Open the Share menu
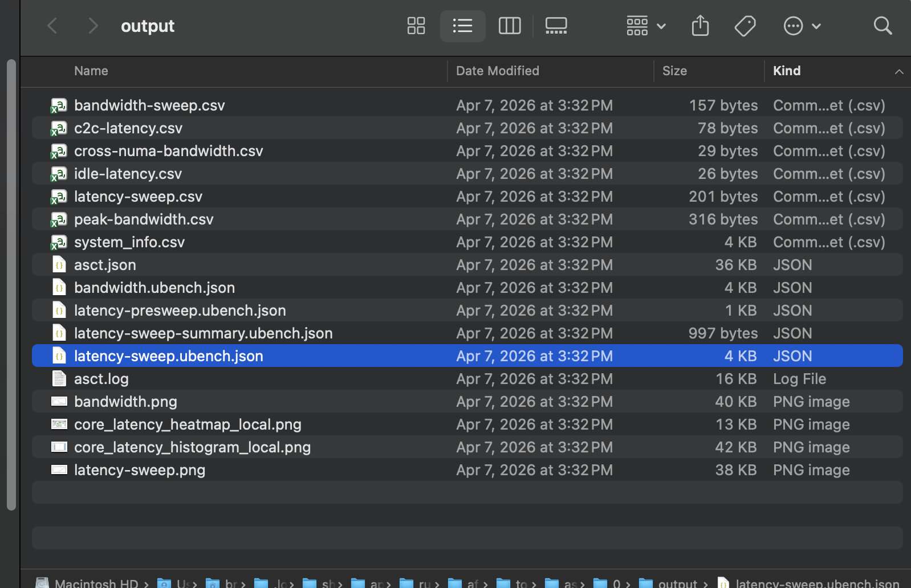 [x=700, y=26]
